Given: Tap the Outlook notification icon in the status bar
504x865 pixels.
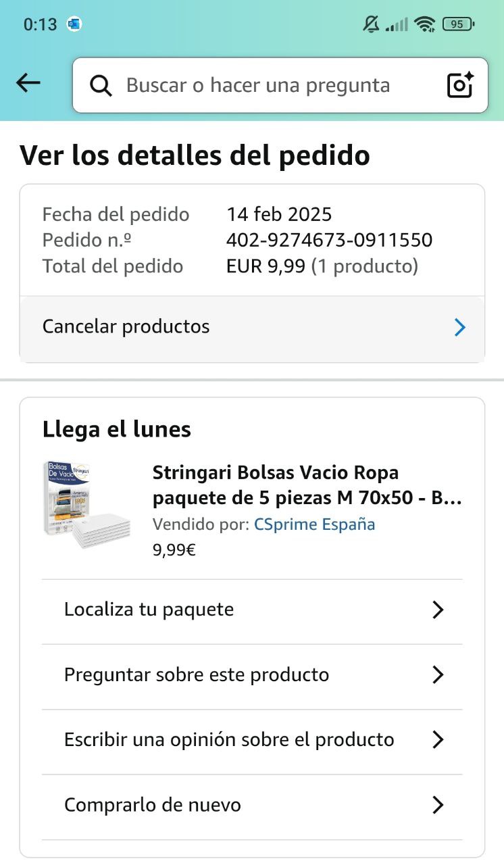Looking at the screenshot, I should (74, 24).
